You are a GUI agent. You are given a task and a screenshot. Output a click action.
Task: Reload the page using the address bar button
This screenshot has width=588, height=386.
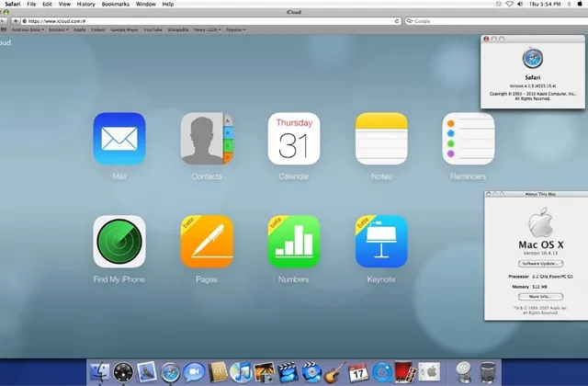(x=397, y=21)
